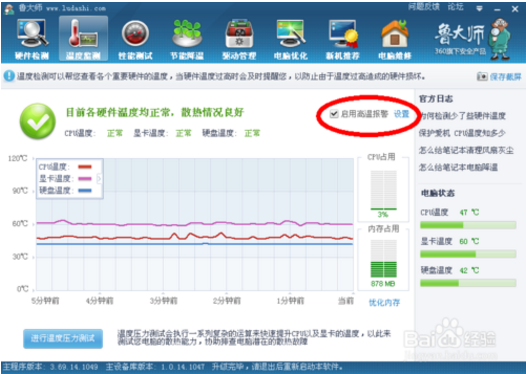Click the camera icon beside 保存截屏
526x374 pixels.
482,76
